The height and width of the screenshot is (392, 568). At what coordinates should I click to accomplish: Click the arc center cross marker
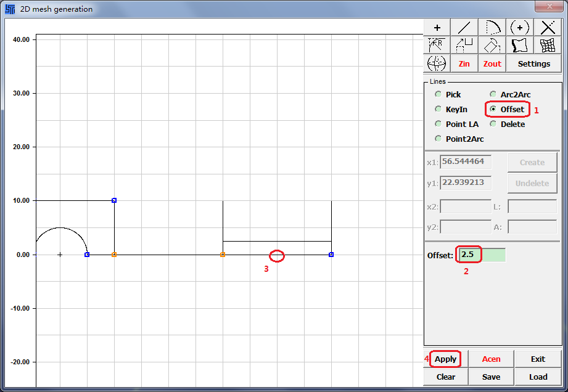point(60,255)
